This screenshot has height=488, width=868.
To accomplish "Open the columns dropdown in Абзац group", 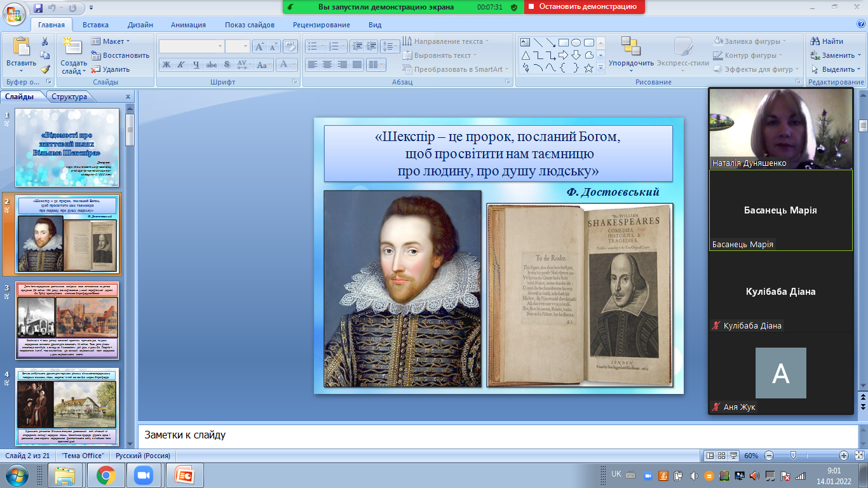I will point(377,64).
